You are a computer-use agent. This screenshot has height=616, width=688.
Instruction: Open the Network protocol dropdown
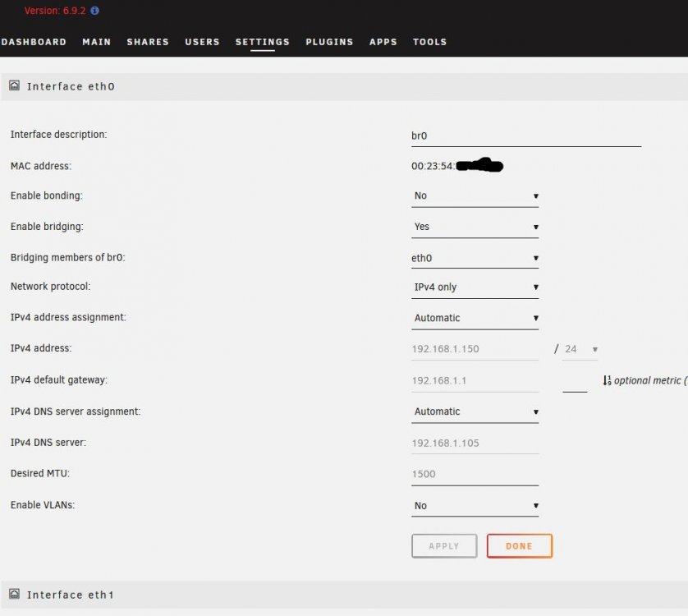point(475,287)
